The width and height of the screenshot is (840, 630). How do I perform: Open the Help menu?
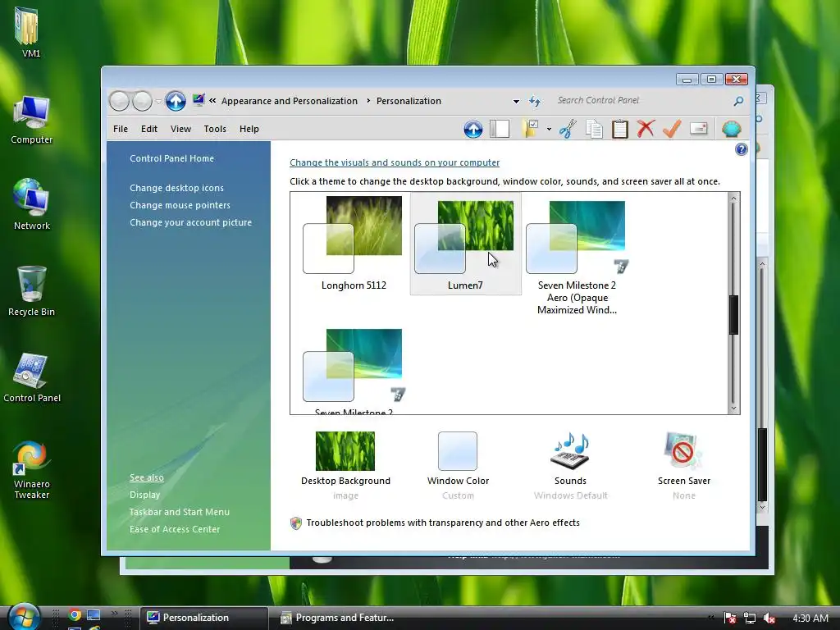point(249,129)
